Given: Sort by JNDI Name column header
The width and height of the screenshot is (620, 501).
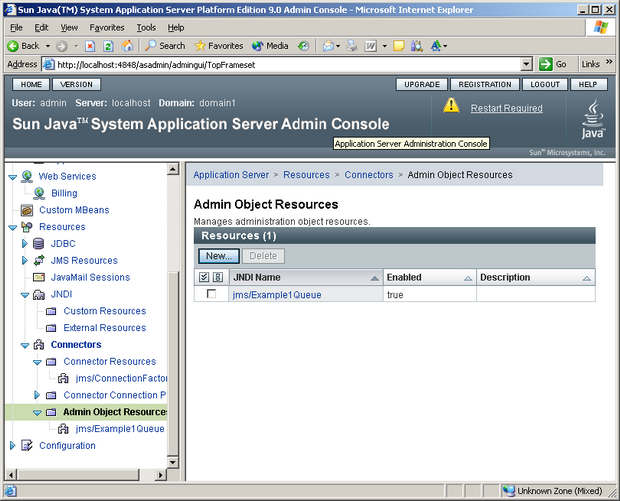Looking at the screenshot, I should tap(306, 278).
